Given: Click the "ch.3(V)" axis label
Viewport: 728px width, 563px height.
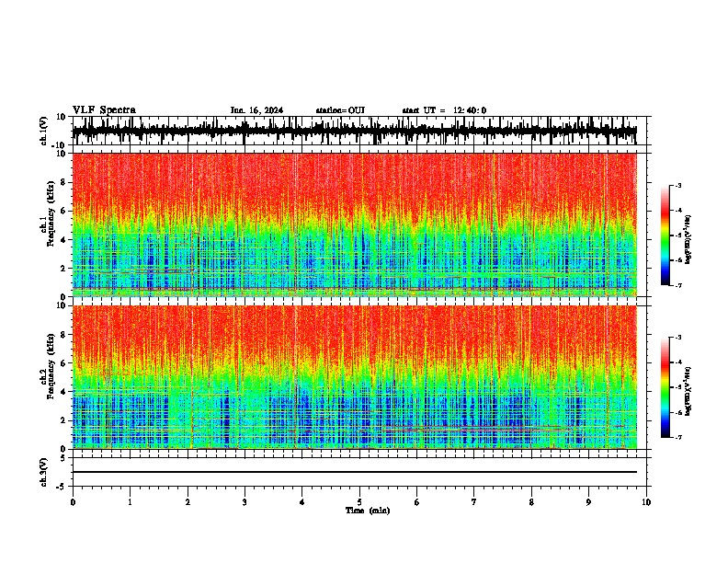Looking at the screenshot, I should [44, 472].
